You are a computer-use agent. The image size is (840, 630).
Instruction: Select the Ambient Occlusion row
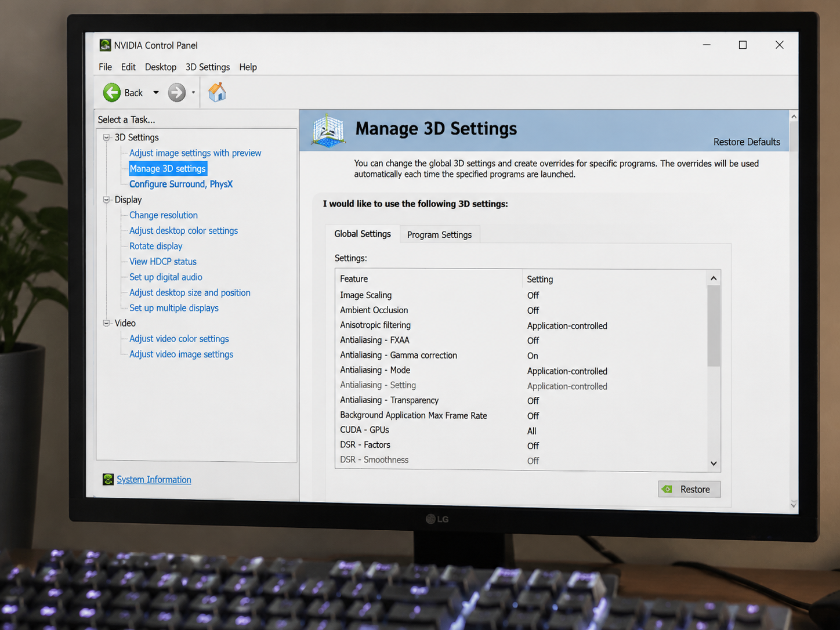point(521,310)
